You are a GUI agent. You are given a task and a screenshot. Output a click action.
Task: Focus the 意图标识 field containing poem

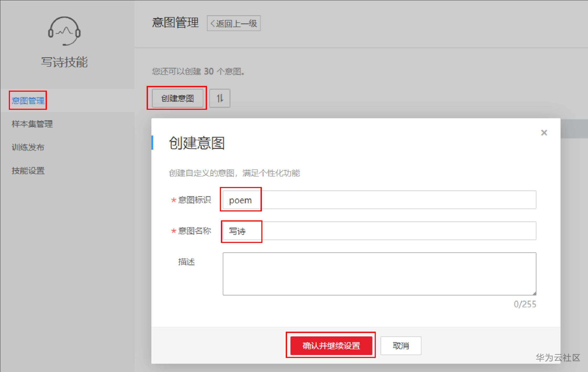tap(379, 200)
